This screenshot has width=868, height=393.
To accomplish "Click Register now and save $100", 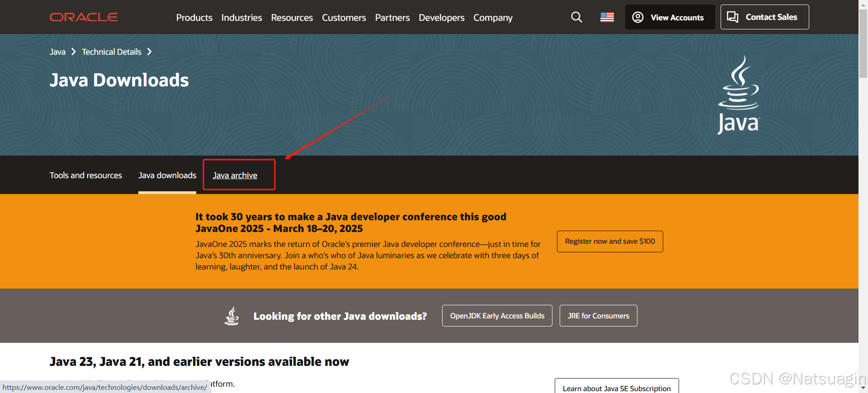I will (610, 241).
